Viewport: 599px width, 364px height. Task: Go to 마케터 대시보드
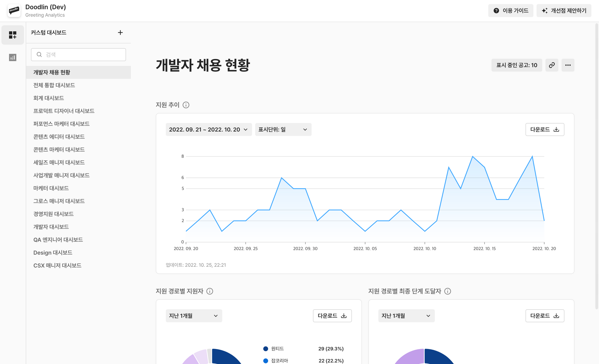(78, 188)
